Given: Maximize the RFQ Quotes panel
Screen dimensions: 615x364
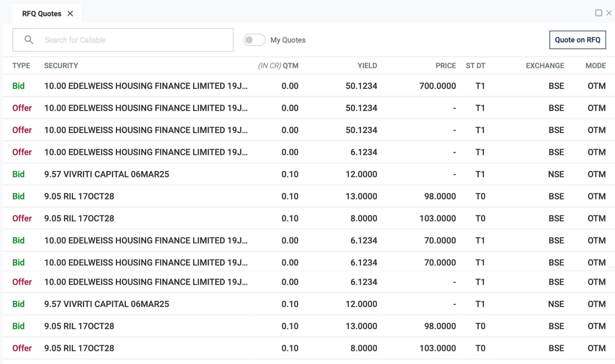Looking at the screenshot, I should [x=598, y=13].
